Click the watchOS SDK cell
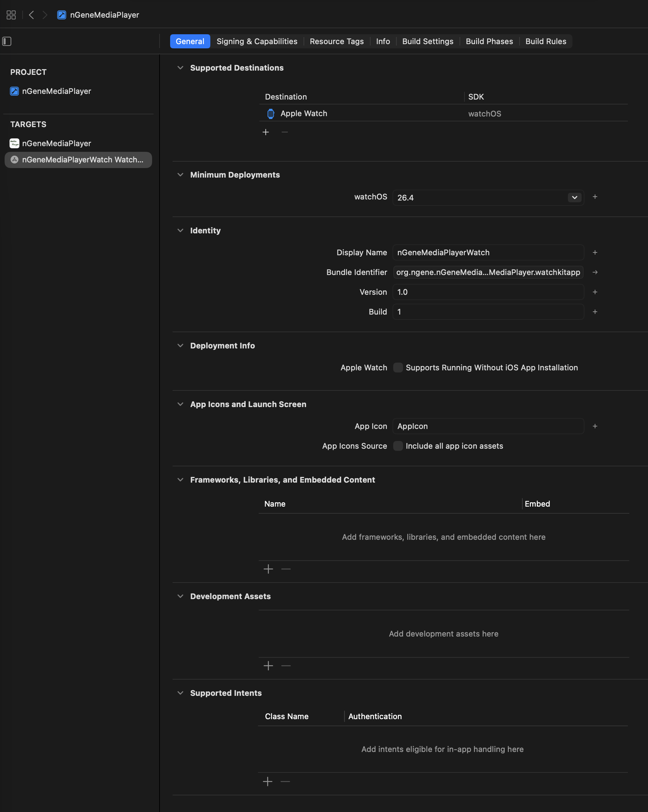The height and width of the screenshot is (812, 648). [485, 114]
